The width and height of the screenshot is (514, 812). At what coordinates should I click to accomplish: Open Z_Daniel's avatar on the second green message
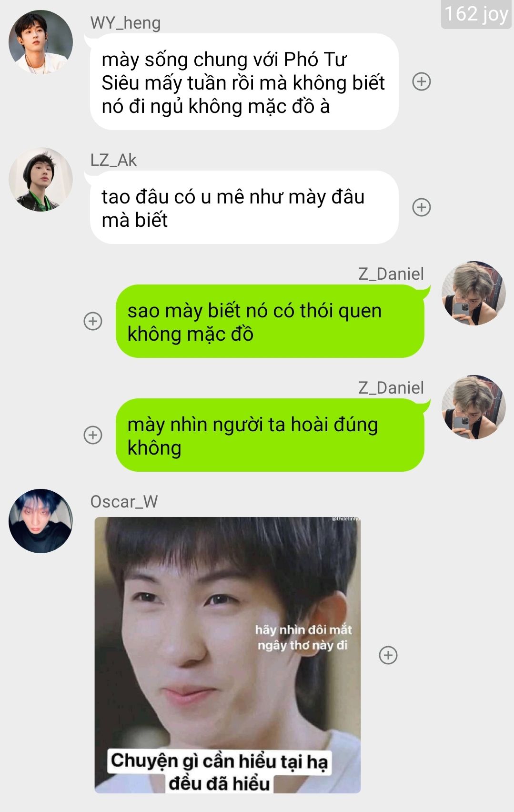click(x=474, y=407)
